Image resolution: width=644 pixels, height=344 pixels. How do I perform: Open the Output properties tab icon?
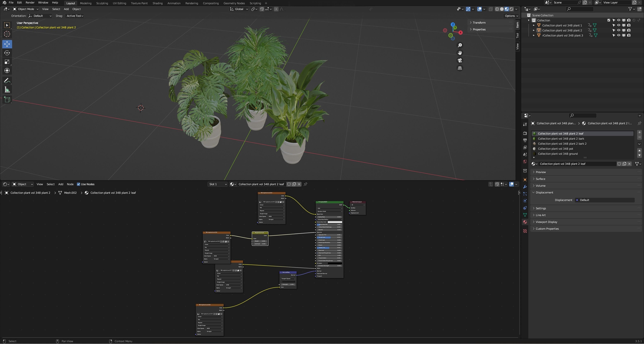(x=525, y=140)
